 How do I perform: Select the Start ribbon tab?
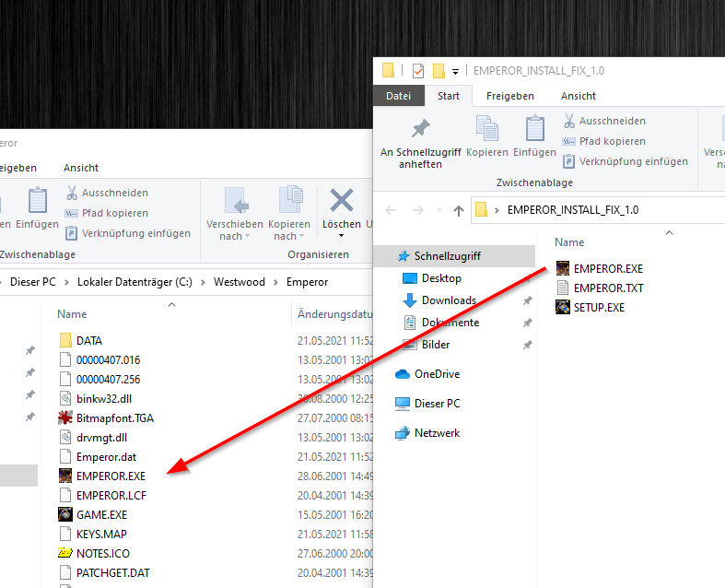449,96
